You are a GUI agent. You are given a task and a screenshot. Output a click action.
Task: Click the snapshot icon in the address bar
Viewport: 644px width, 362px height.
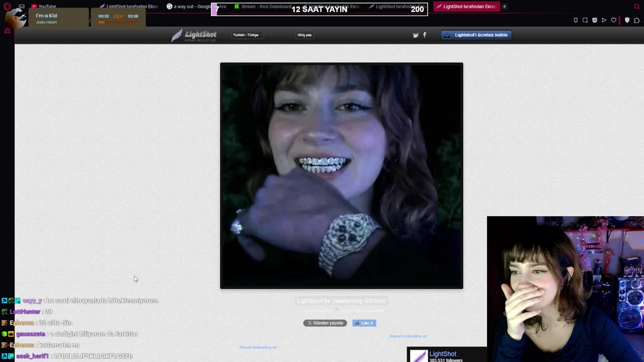pos(585,20)
